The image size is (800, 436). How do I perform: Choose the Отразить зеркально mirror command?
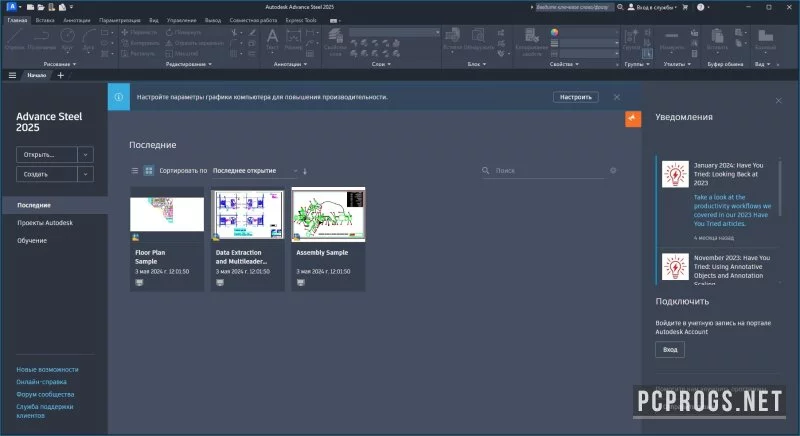pyautogui.click(x=194, y=43)
